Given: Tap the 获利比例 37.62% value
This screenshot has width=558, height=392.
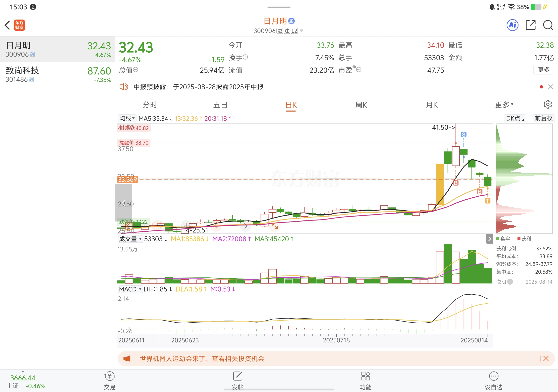Looking at the screenshot, I should pyautogui.click(x=544, y=248).
